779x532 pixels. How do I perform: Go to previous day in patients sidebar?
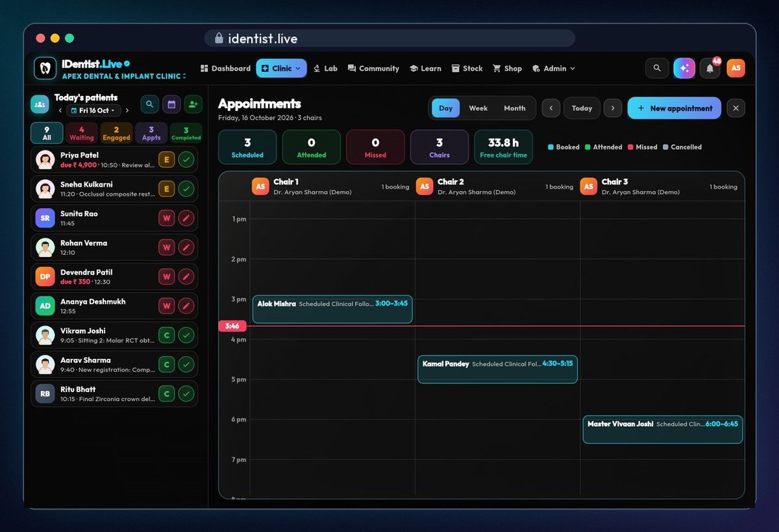click(60, 111)
